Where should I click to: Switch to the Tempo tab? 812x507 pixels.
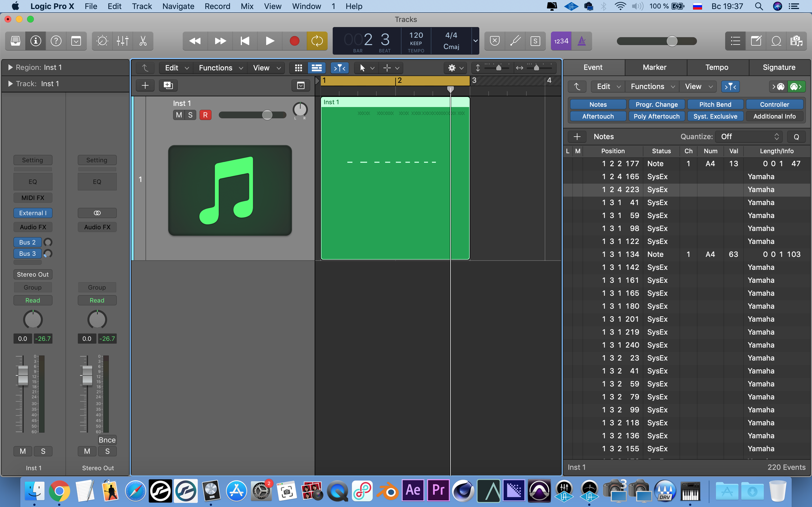pos(717,67)
